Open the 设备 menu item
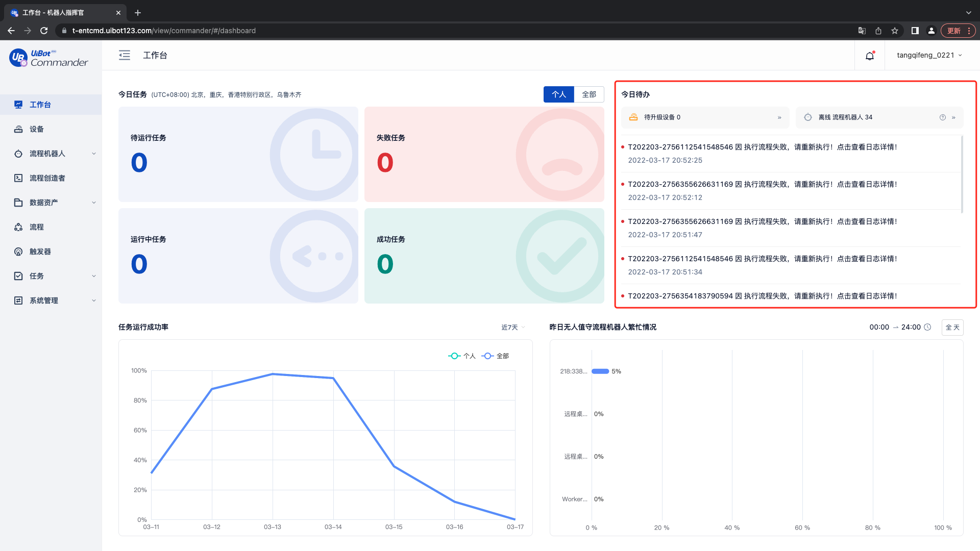 point(51,129)
